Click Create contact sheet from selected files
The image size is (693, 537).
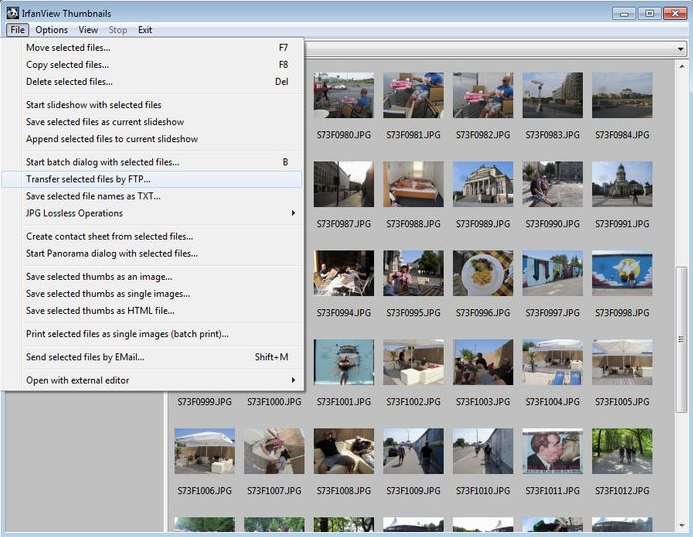pyautogui.click(x=109, y=236)
